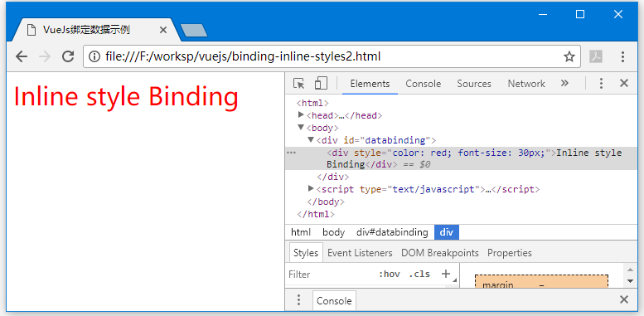Expand the script element node
This screenshot has width=644, height=316.
(x=311, y=188)
